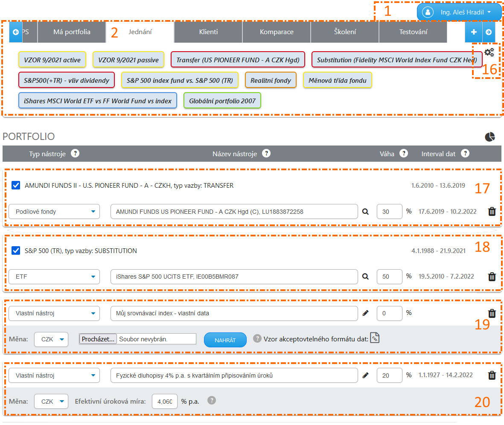This screenshot has width=504, height=425.
Task: Delete the iShares S&P 500 ETF row
Action: pos(492,277)
